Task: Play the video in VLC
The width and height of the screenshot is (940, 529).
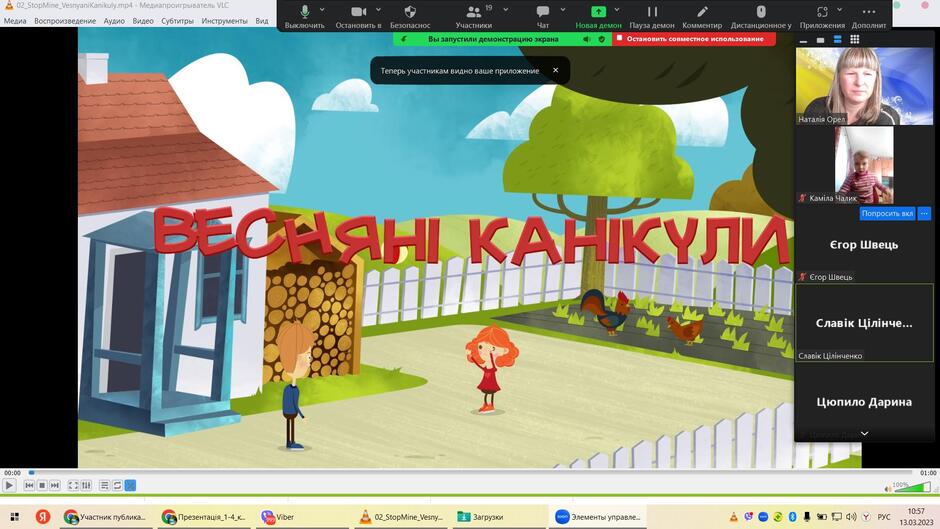Action: (x=9, y=485)
